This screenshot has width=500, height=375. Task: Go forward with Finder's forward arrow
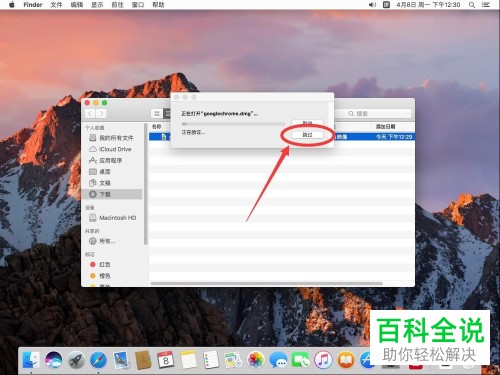click(x=101, y=114)
